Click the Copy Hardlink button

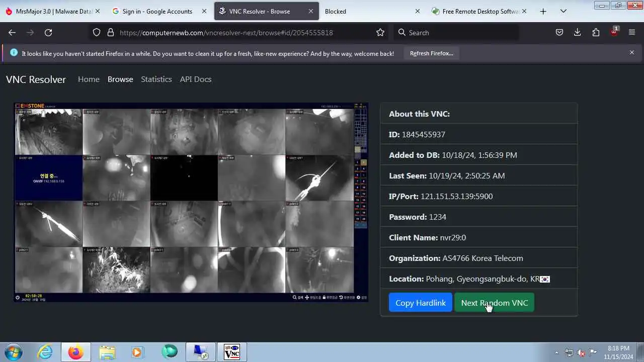(x=421, y=303)
